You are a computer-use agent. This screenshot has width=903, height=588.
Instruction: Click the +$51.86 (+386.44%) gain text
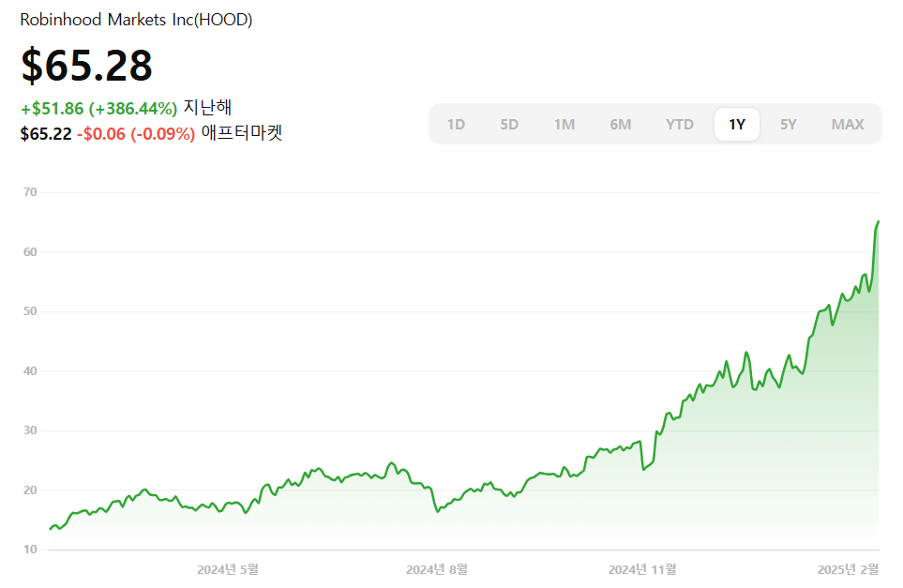pyautogui.click(x=99, y=108)
